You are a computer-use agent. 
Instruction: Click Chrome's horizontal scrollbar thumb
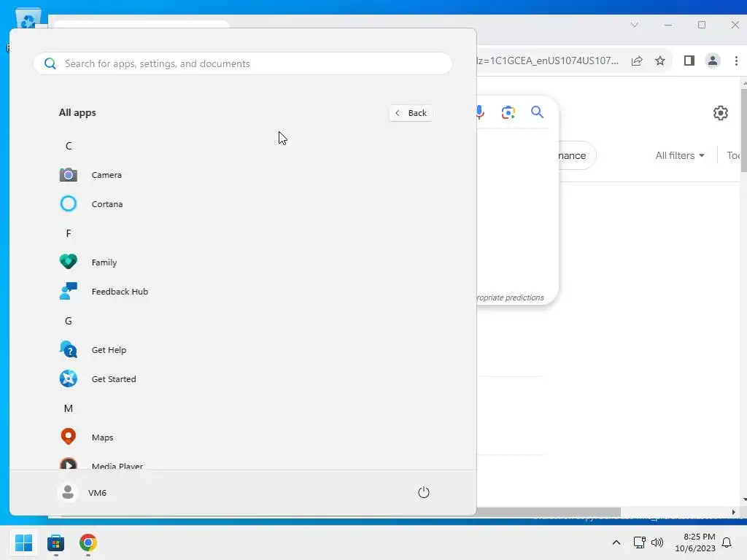point(548,512)
